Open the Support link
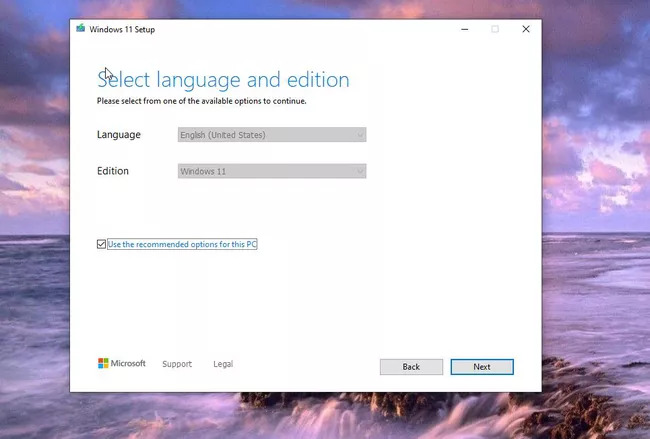Image resolution: width=650 pixels, height=439 pixels. (x=177, y=364)
